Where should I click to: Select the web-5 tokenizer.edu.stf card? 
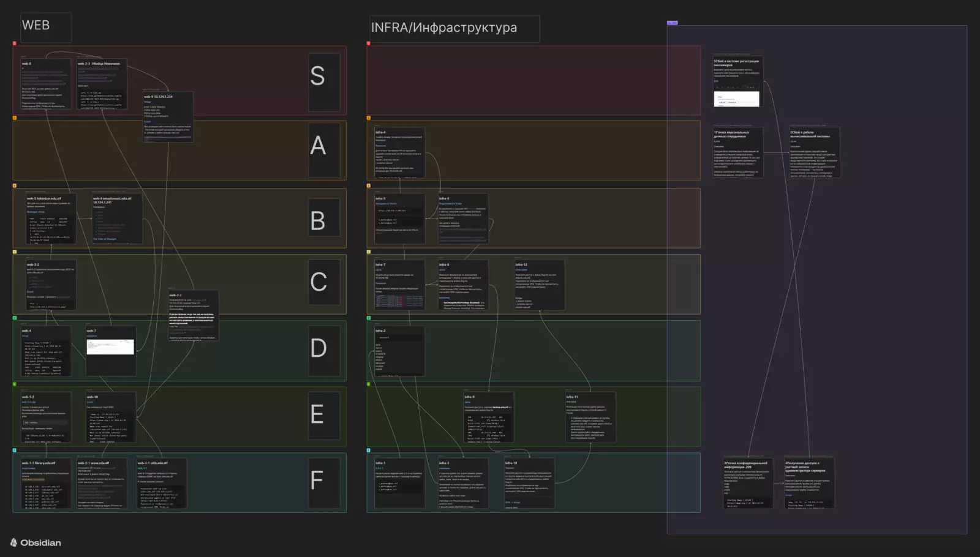click(50, 219)
